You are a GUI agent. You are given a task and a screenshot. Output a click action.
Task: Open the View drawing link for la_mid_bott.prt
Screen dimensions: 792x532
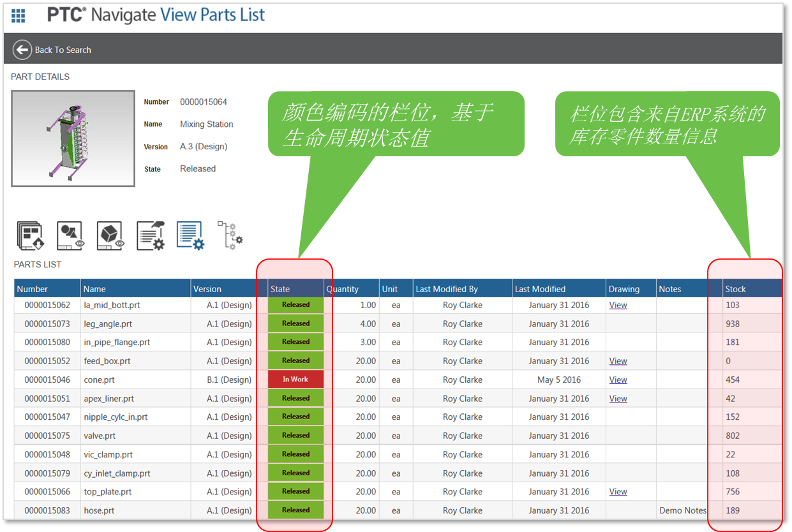[x=618, y=305]
